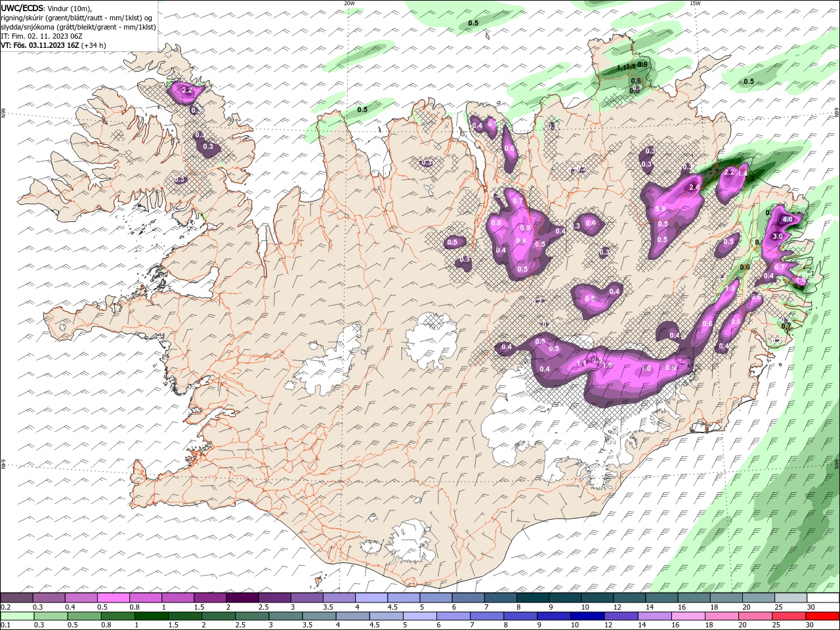Viewport: 840px width, 630px height.
Task: Click the 'IT: Fim. 02. 11. 2023 06Z' line
Action: click(x=41, y=36)
